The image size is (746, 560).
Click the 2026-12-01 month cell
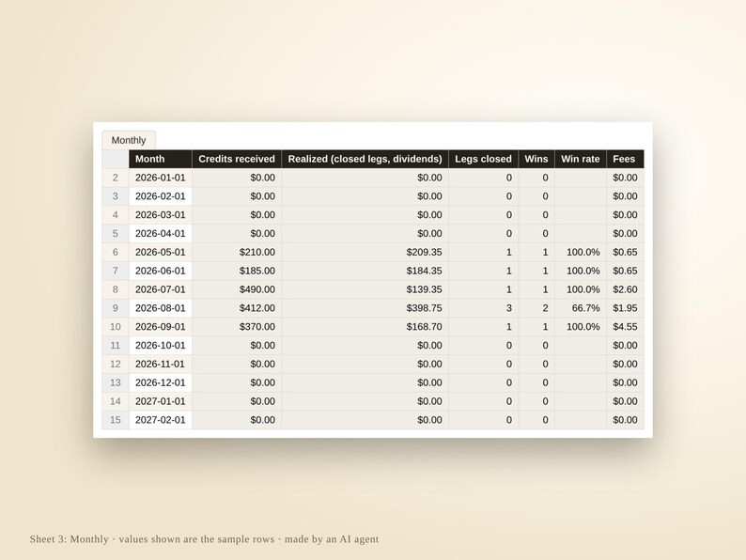[161, 383]
